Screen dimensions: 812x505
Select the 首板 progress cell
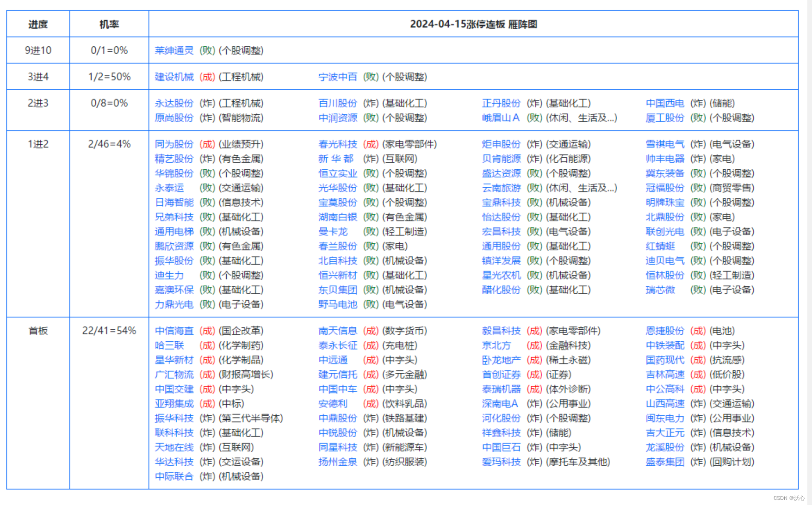38,403
